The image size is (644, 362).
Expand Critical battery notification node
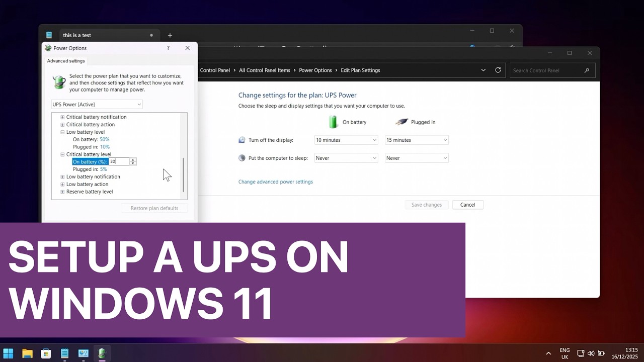(x=62, y=117)
